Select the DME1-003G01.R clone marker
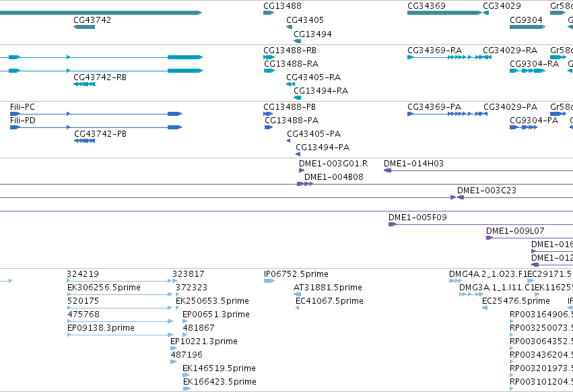The height and width of the screenshot is (392, 573). click(x=302, y=170)
